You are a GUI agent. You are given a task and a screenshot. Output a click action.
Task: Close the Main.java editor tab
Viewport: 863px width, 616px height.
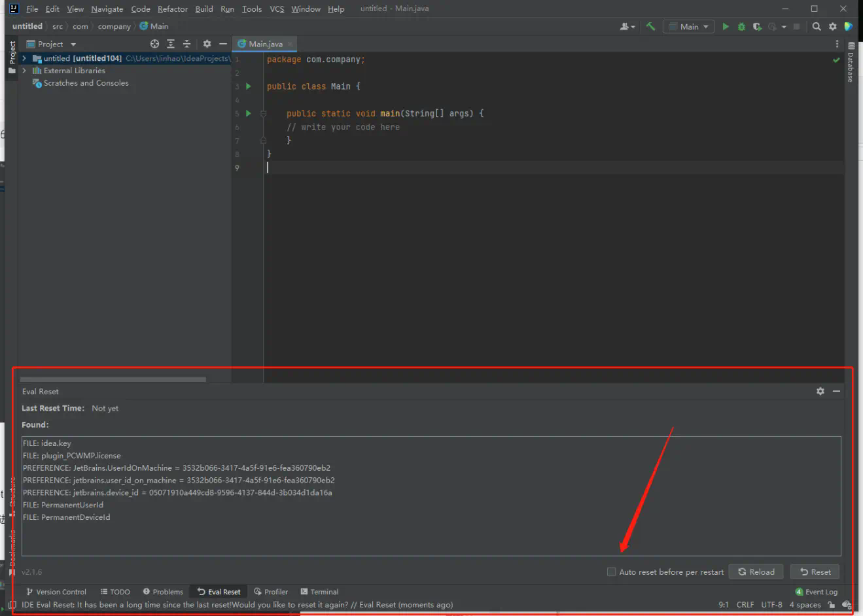pyautogui.click(x=290, y=44)
